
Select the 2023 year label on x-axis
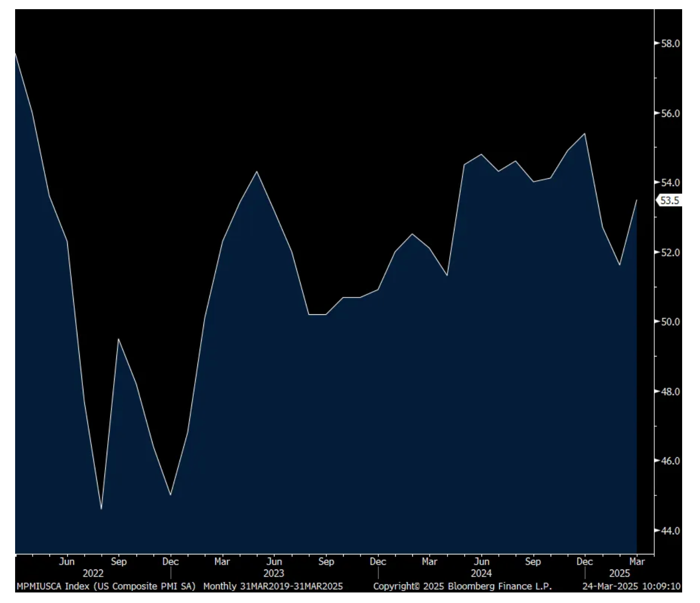tap(273, 573)
